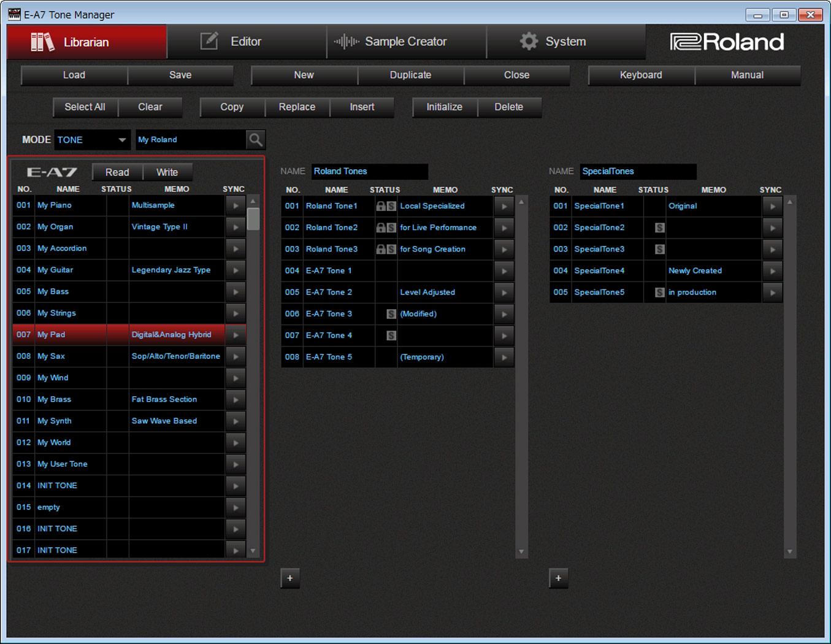Click S status icon of Roland Tone2
Screen dimensions: 831x644
(391, 228)
